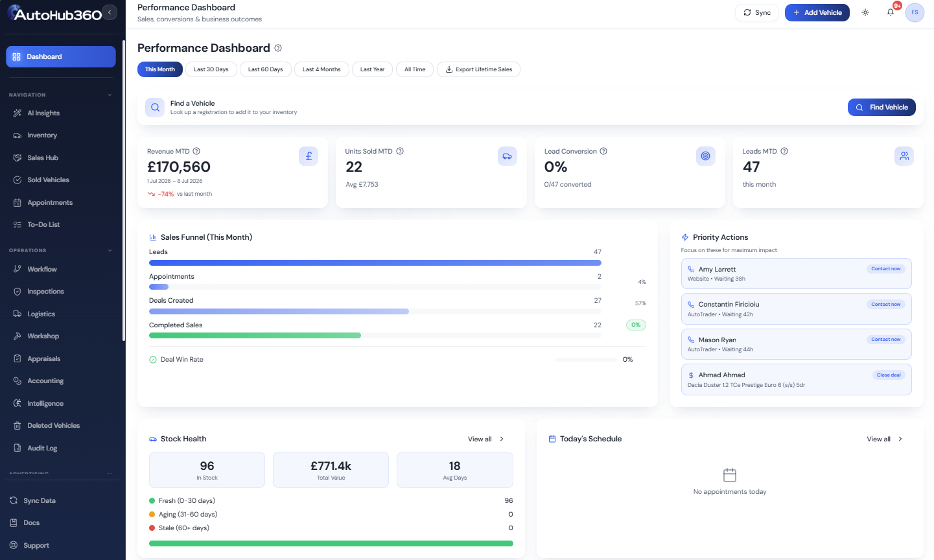The image size is (934, 560).
Task: Click the Sales Funnel bar chart icon
Action: 153,237
